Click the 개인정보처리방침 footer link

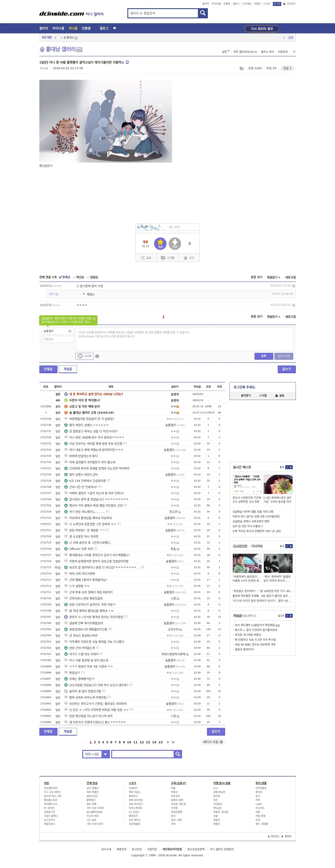(172, 849)
